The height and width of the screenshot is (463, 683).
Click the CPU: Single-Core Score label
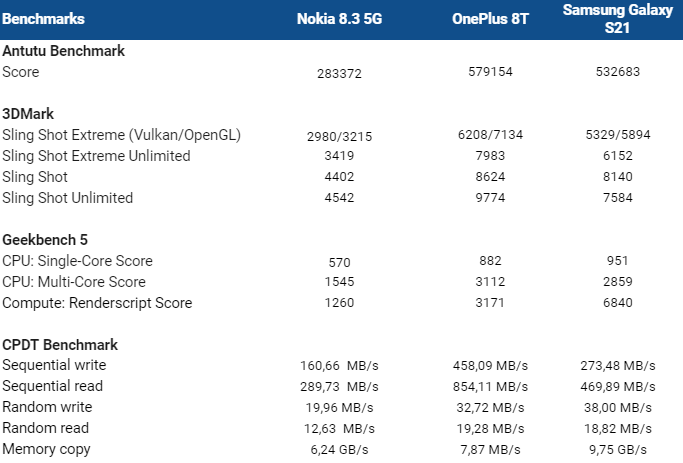tap(78, 261)
